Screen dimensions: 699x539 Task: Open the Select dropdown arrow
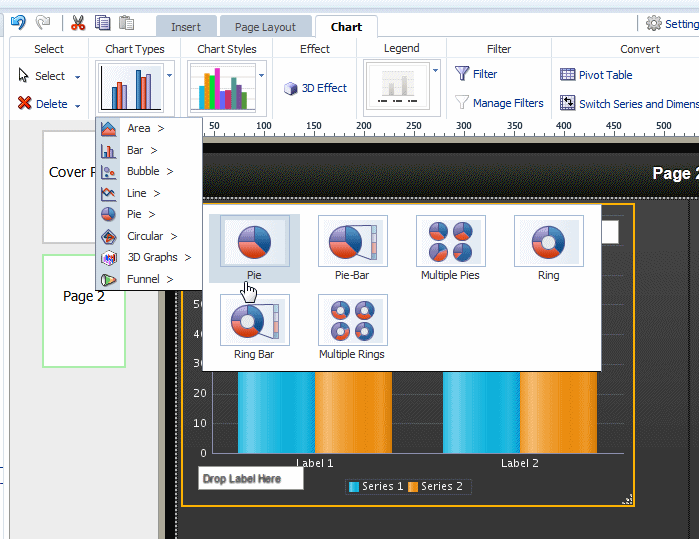click(x=78, y=77)
